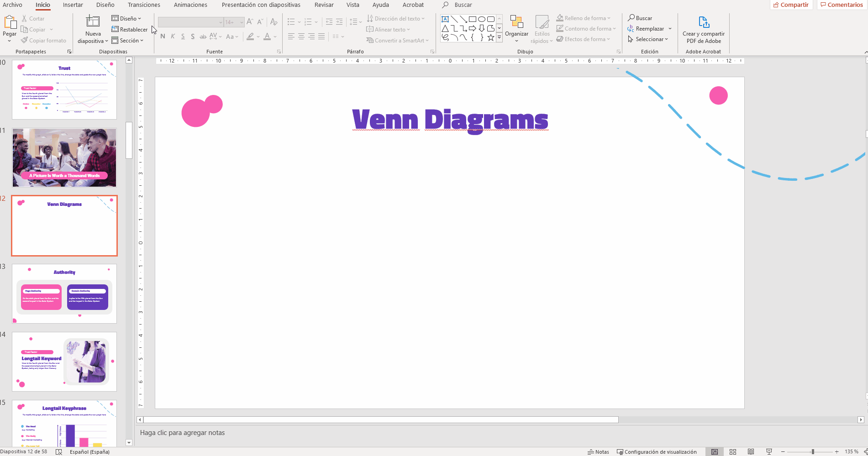Toggle italic formatting with the K icon
The height and width of the screenshot is (456, 868).
click(x=173, y=36)
